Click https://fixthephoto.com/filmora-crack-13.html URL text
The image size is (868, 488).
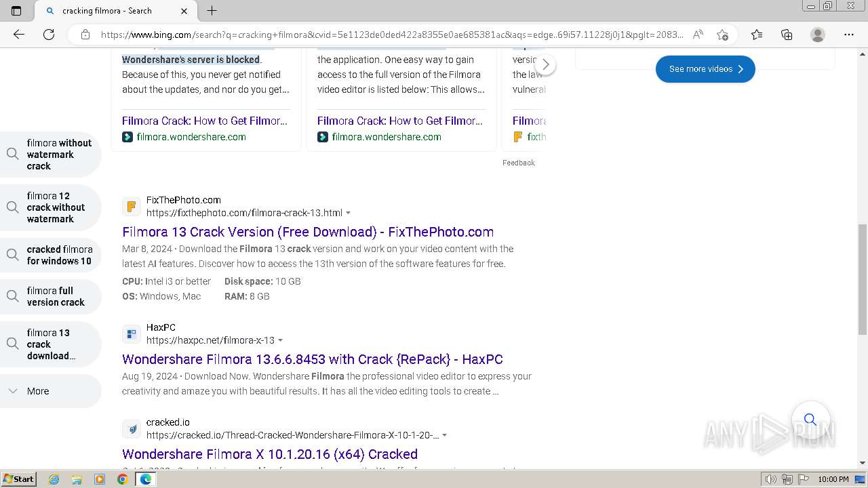tap(244, 213)
